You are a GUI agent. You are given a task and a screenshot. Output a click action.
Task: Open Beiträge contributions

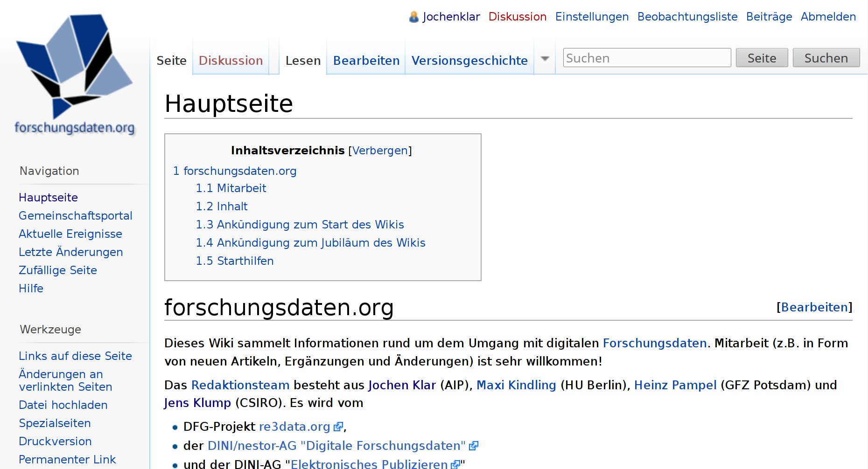point(769,17)
